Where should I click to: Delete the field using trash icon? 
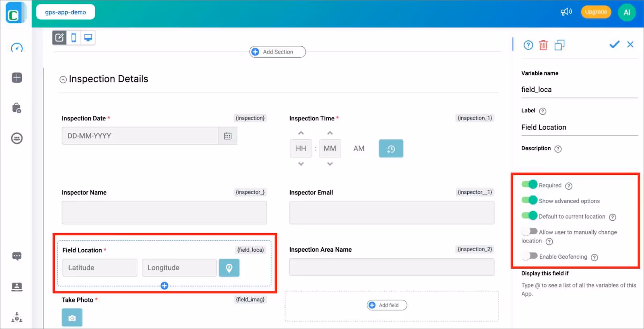pos(543,45)
